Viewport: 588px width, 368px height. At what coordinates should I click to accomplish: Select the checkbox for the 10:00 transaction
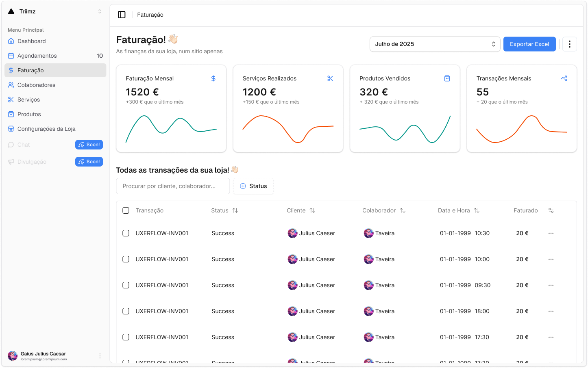point(126,259)
